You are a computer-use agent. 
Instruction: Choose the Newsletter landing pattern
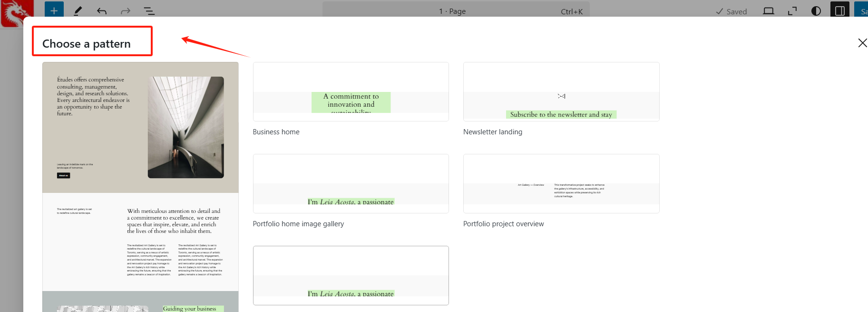coord(561,92)
